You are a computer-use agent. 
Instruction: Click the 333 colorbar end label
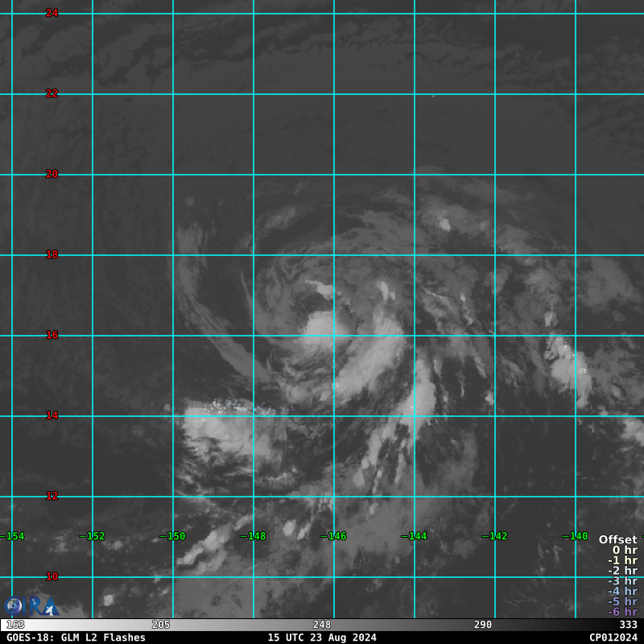(628, 625)
